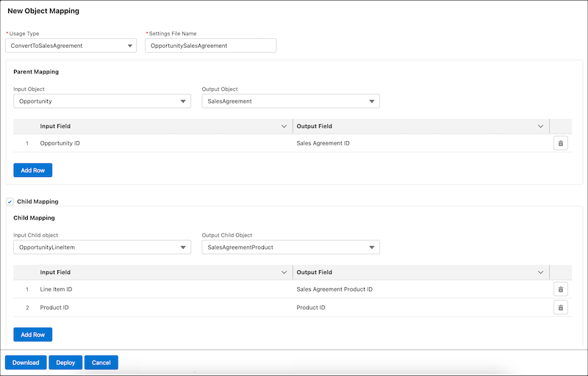The height and width of the screenshot is (376, 588).
Task: Click Add Row in Parent Mapping
Action: pos(33,170)
